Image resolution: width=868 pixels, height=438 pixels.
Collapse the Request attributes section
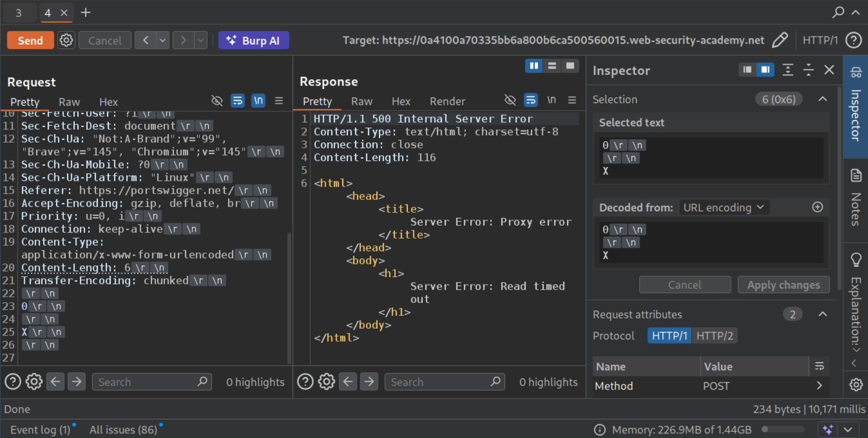[823, 314]
